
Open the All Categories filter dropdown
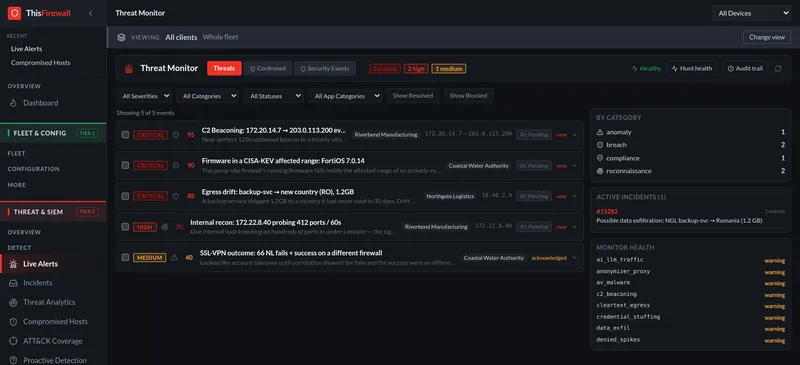[208, 96]
